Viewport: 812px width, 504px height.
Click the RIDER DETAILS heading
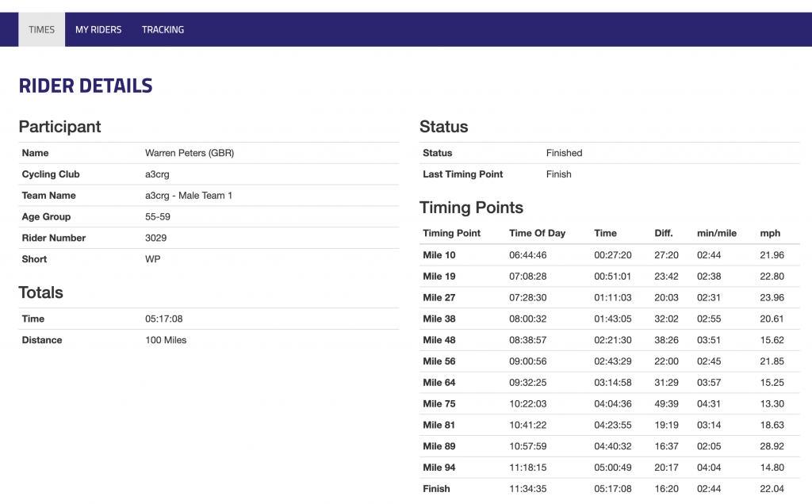tap(86, 86)
